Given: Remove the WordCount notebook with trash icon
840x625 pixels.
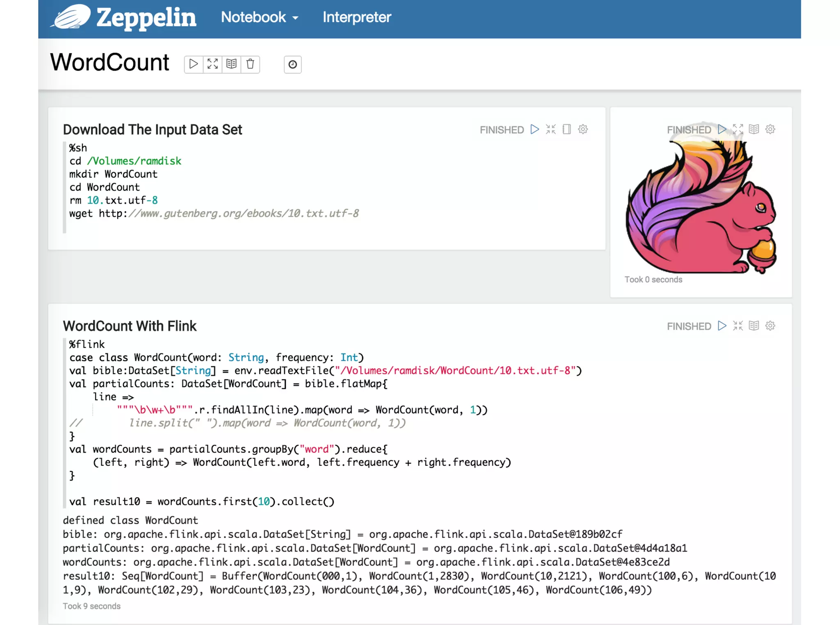Looking at the screenshot, I should [250, 64].
